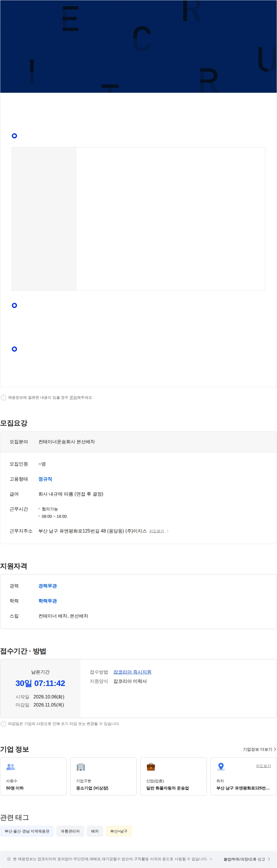Click the 30일 remaining time countdown
Image resolution: width=277 pixels, height=868 pixels.
[x=40, y=683]
